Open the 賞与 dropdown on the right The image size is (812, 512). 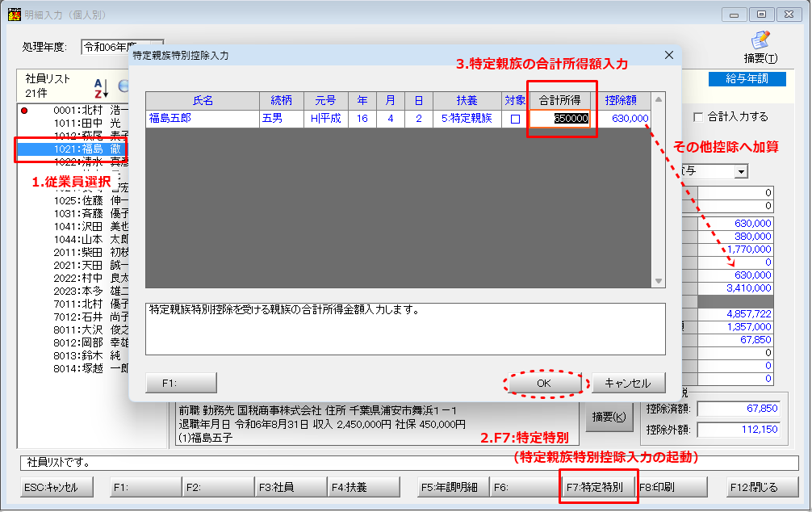pos(740,171)
